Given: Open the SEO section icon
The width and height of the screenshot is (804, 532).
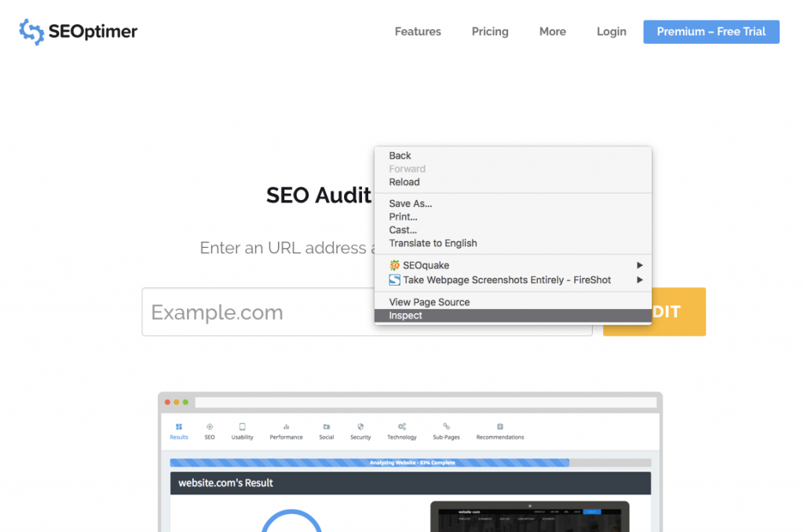Looking at the screenshot, I should click(210, 426).
